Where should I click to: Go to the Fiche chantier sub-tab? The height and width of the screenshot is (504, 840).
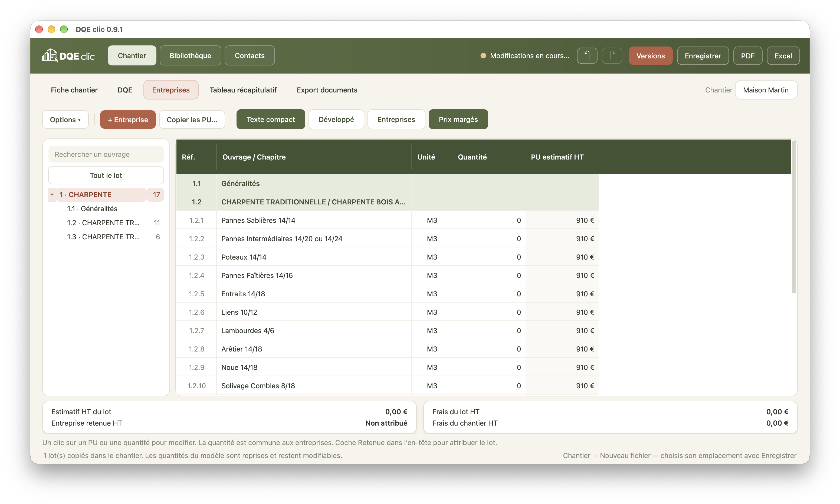click(74, 90)
